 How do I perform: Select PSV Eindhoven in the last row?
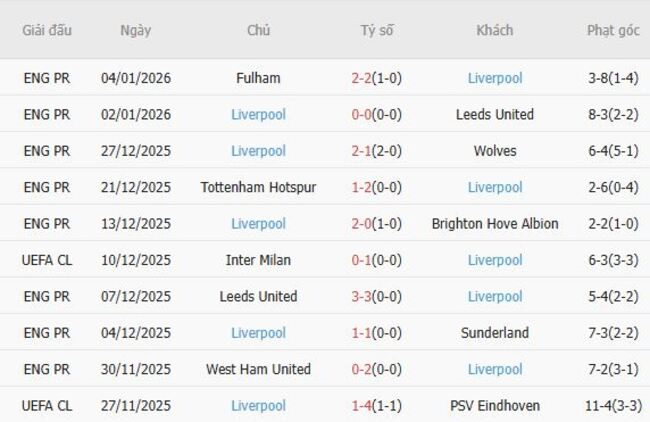coord(495,406)
